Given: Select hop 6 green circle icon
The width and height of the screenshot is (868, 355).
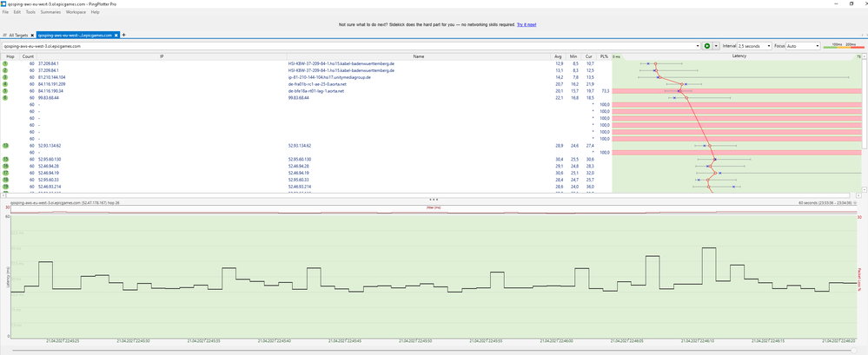Looking at the screenshot, I should 5,98.
